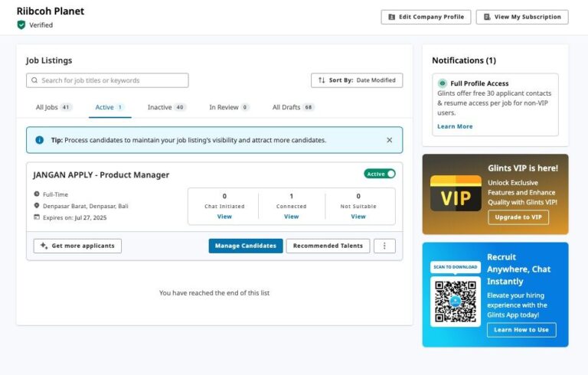Open the three-dots job options menu

384,246
